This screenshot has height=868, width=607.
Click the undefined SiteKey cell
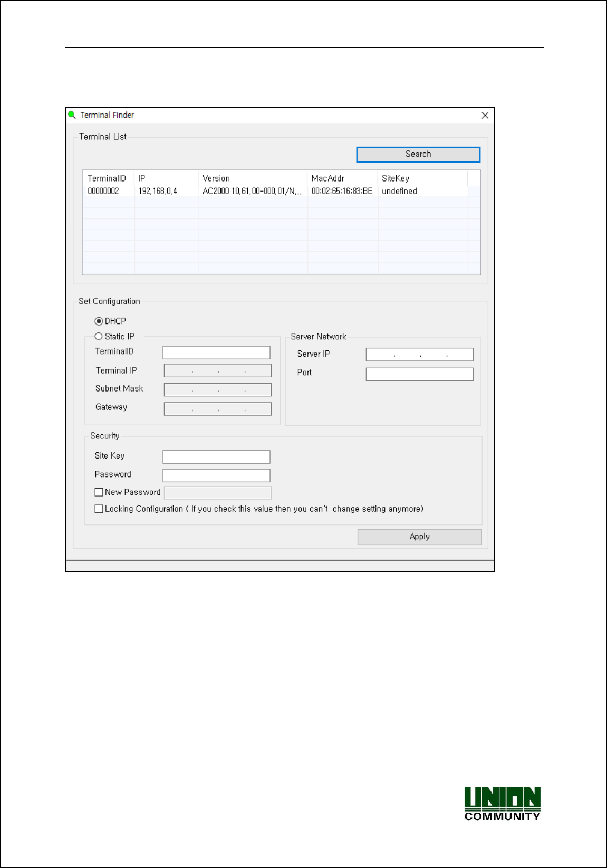(x=399, y=191)
